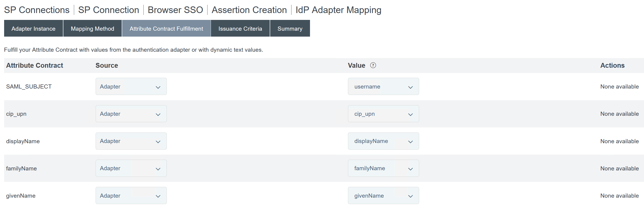Open the username Value dropdown
Image resolution: width=644 pixels, height=210 pixels.
coord(383,86)
